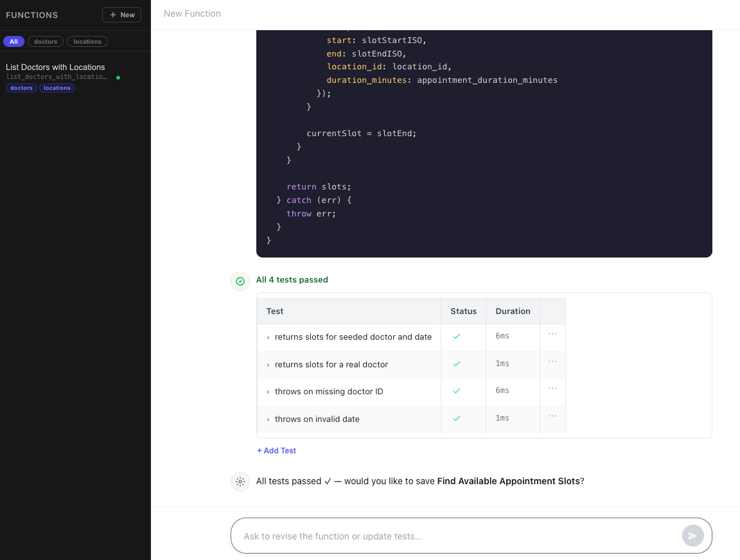Image resolution: width=740 pixels, height=560 pixels.
Task: Click the green checkmark for 'throws on invalid date'
Action: click(x=457, y=418)
